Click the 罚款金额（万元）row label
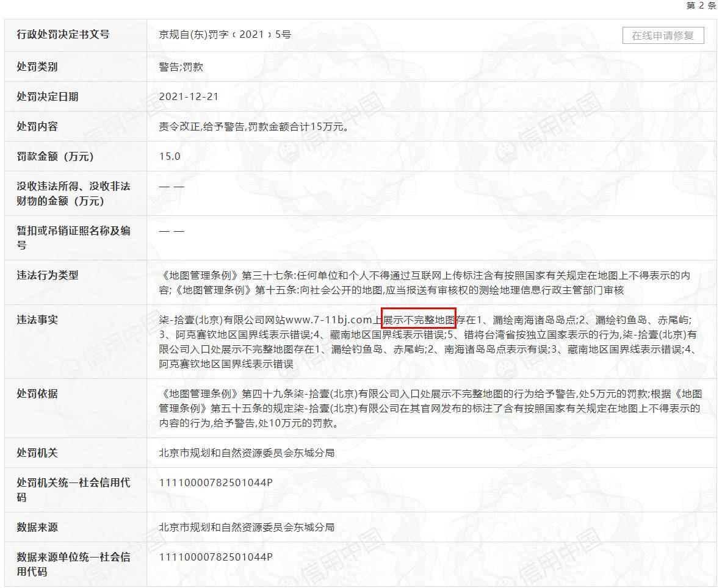Image resolution: width=722 pixels, height=588 pixels. pyautogui.click(x=56, y=157)
